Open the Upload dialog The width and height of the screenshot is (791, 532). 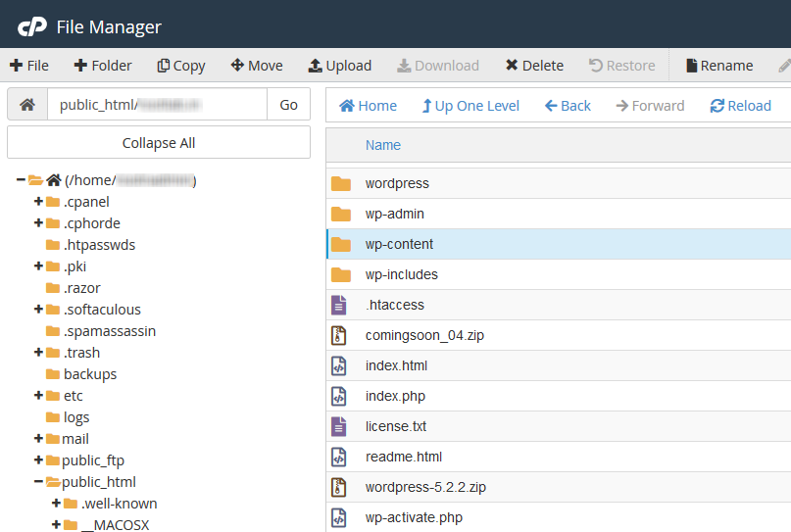pyautogui.click(x=339, y=66)
